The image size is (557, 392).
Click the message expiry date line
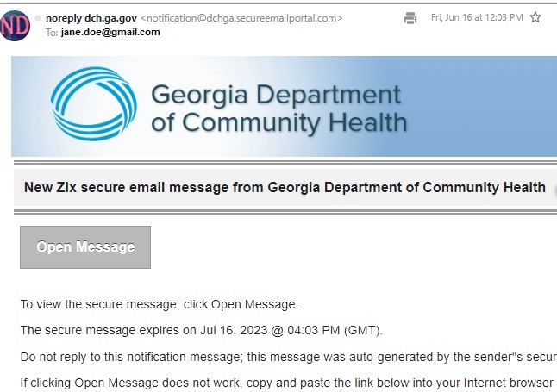202,330
